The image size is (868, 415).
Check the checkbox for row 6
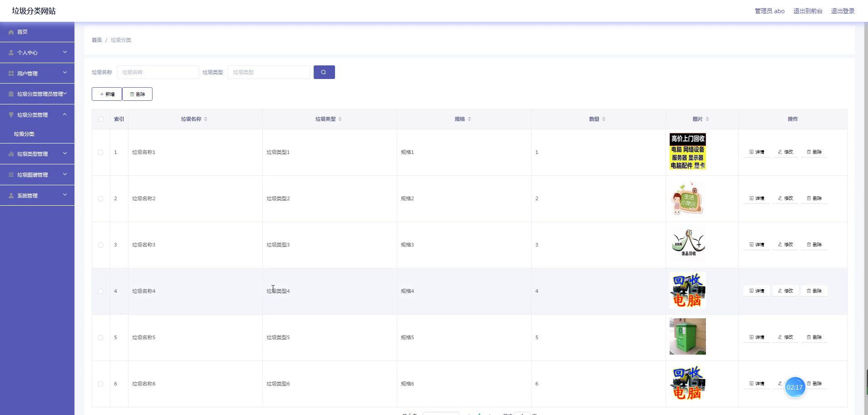pos(101,384)
